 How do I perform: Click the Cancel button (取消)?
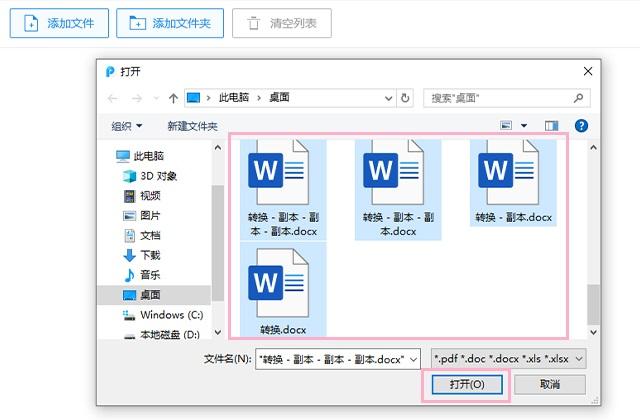point(550,384)
